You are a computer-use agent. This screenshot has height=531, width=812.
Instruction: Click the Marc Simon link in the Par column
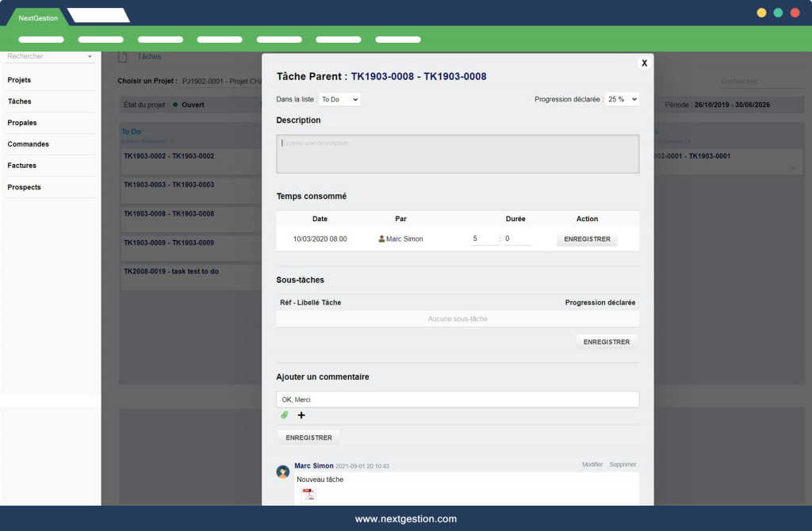tap(404, 239)
